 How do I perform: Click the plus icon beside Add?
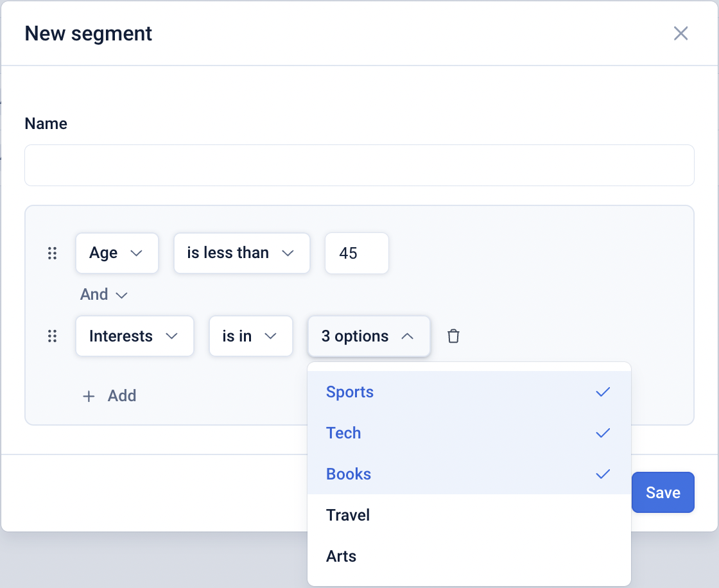point(89,396)
